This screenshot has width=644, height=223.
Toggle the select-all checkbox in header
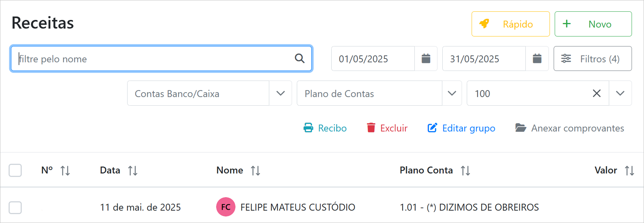tap(15, 170)
